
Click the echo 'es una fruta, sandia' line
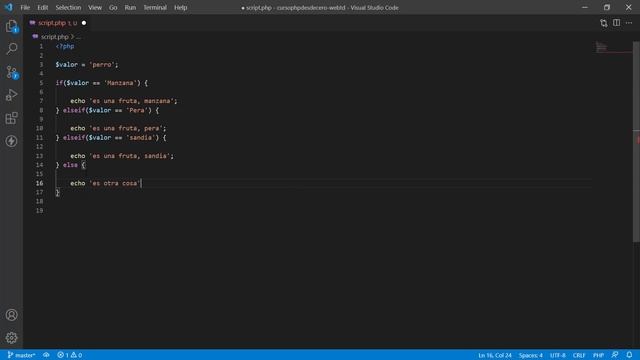[x=122, y=156]
